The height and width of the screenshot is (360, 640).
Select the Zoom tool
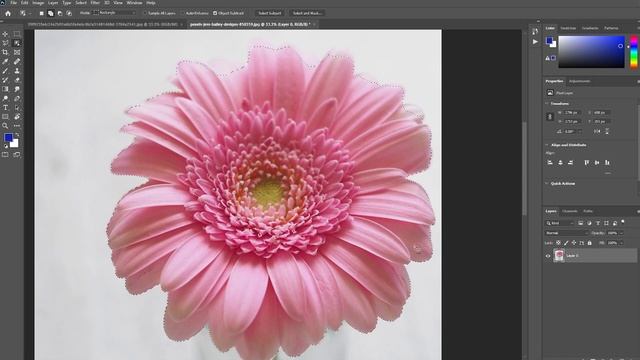click(x=5, y=126)
